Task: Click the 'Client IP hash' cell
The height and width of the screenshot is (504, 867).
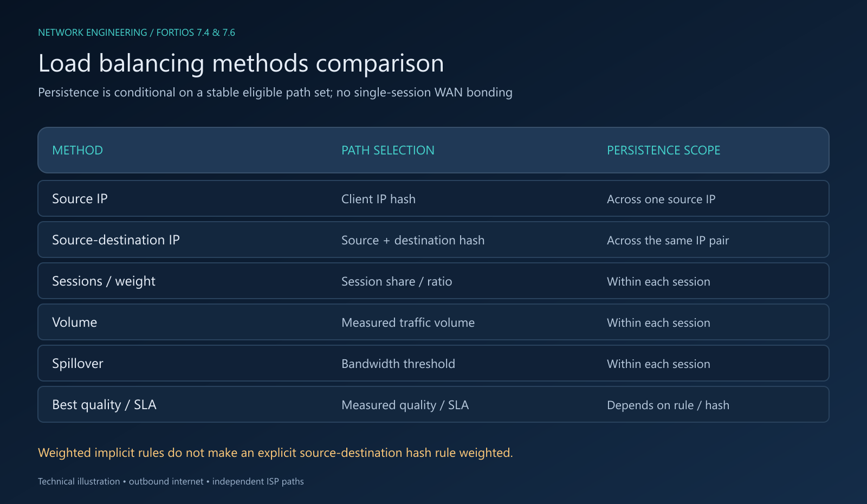Action: [x=378, y=199]
